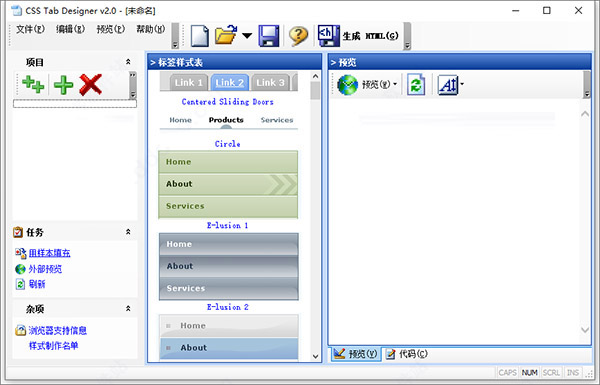Add sub-item double plus icon
600x385 pixels.
(33, 84)
